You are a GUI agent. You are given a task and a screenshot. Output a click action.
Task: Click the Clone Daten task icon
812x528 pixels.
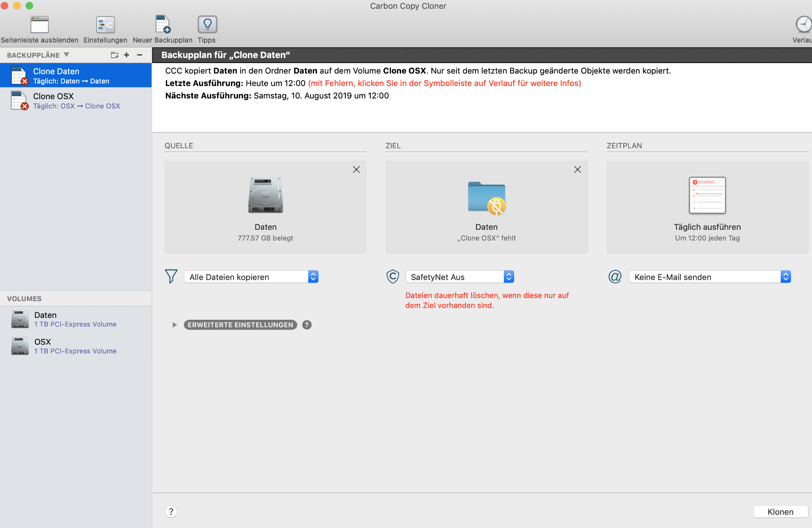point(19,76)
